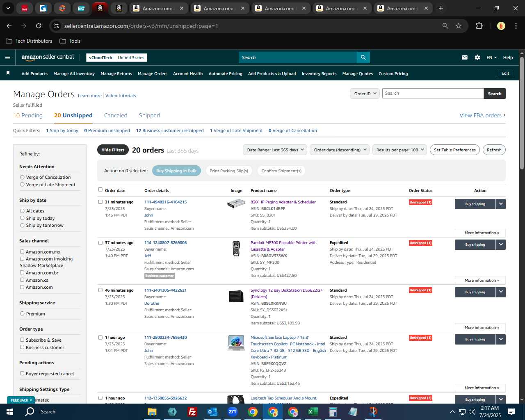525x420 pixels.
Task: Check the Amazon.ca sales channel
Action: tap(22, 280)
